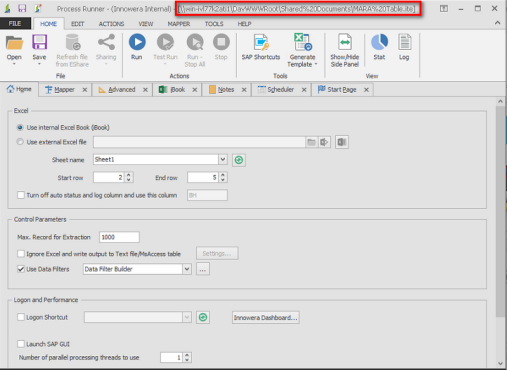Switch to the ACTIONS ribbon tab
This screenshot has height=370, width=507.
[111, 24]
